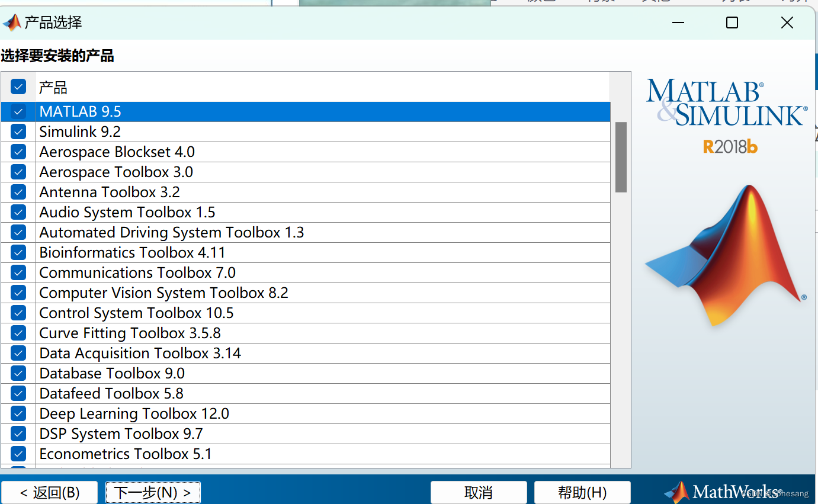
Task: Click the 下一步(N) next button
Action: pos(153,492)
